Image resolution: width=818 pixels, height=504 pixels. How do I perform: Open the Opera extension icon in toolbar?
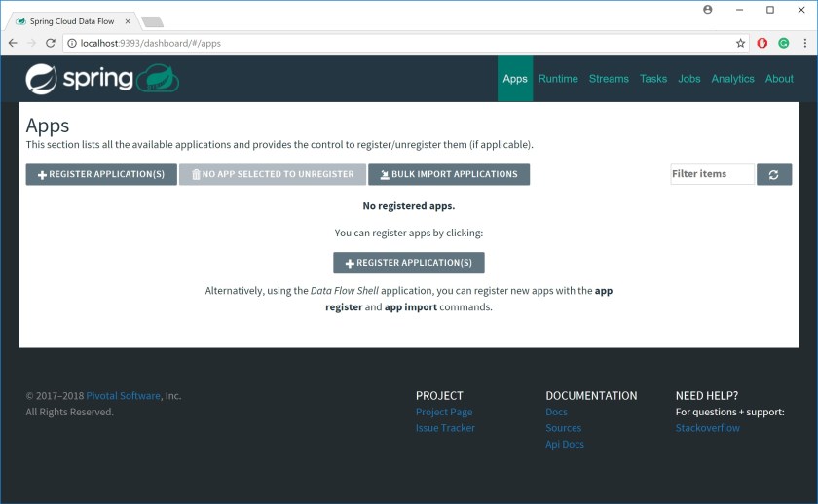coord(762,43)
